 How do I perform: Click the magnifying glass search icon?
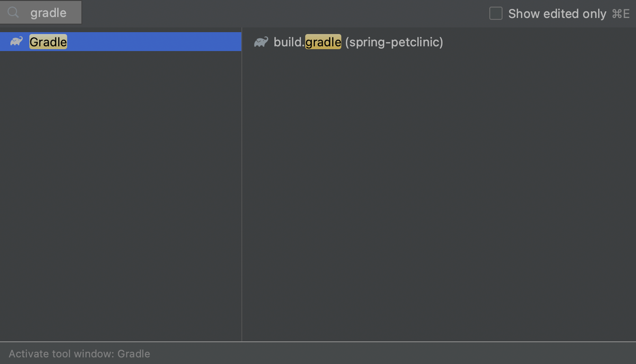pyautogui.click(x=13, y=13)
